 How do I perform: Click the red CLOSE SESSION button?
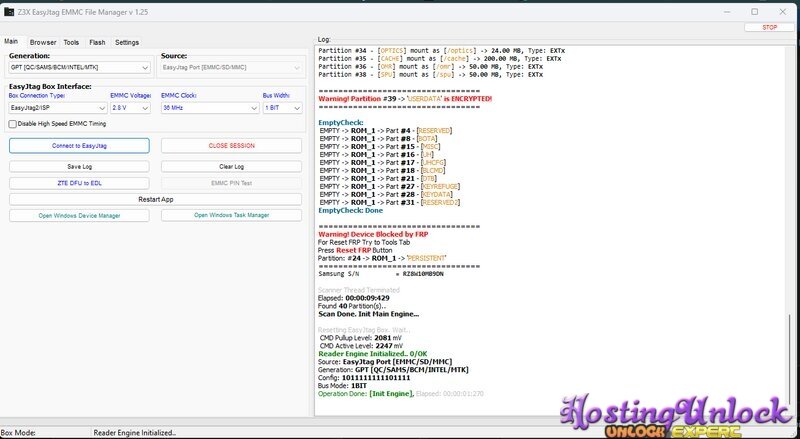(231, 146)
